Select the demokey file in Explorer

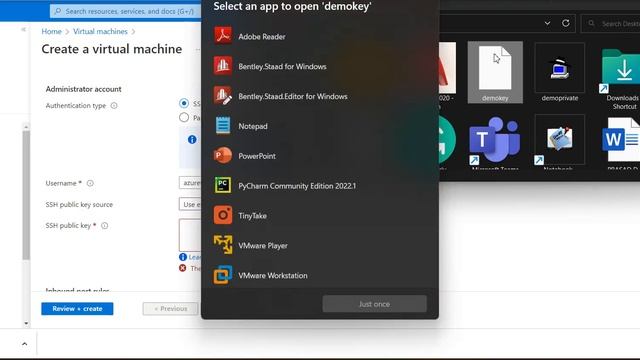coord(495,73)
